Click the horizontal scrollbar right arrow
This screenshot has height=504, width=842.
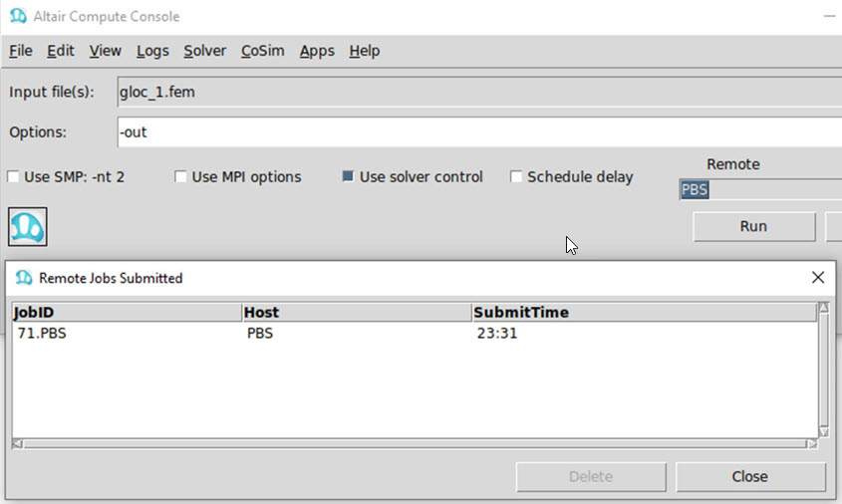[812, 444]
